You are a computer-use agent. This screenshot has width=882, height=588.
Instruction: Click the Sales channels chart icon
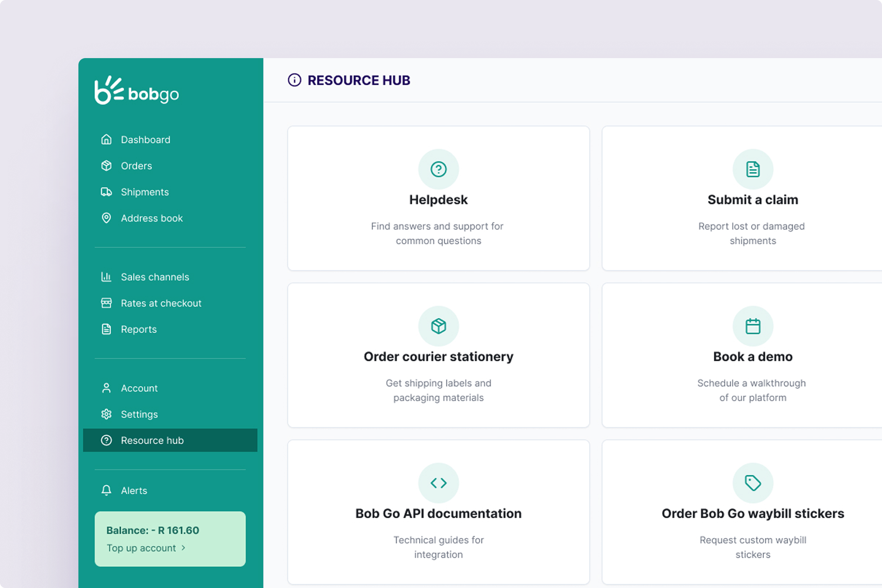point(106,277)
